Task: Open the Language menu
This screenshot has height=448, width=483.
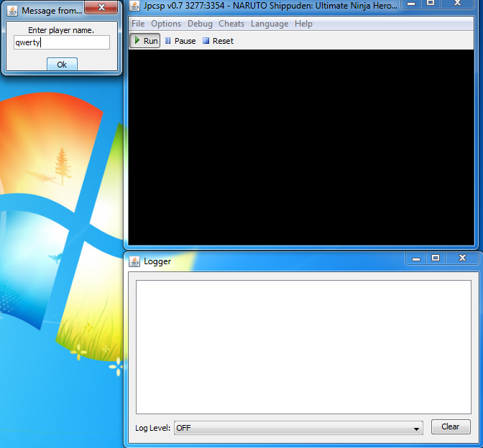Action: (270, 24)
